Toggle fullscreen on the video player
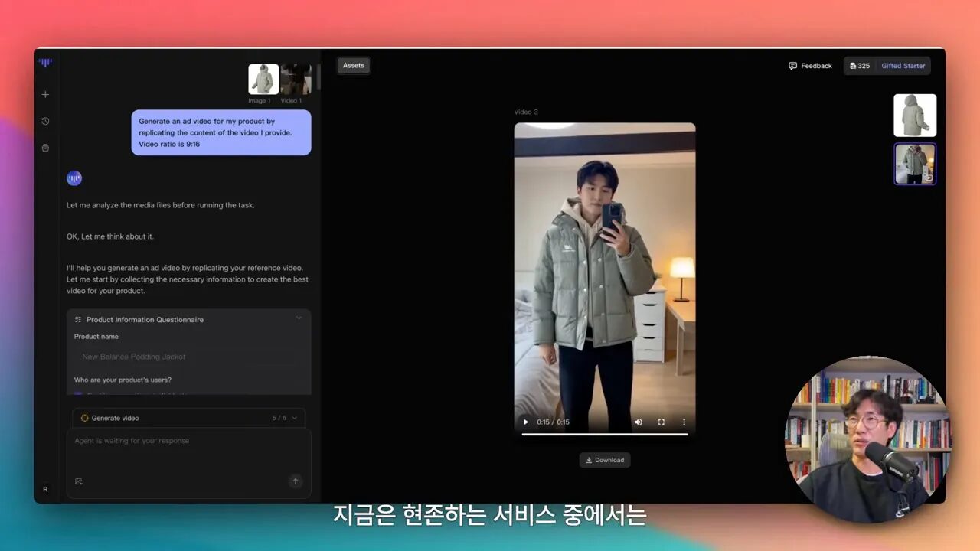This screenshot has width=980, height=551. (661, 422)
